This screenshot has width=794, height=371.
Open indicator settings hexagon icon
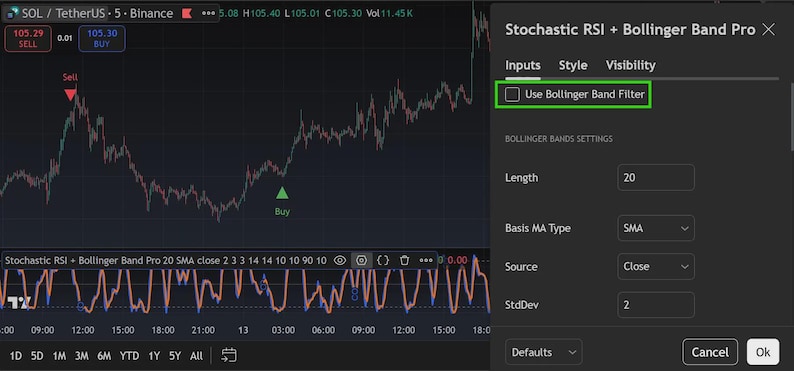[x=361, y=261]
